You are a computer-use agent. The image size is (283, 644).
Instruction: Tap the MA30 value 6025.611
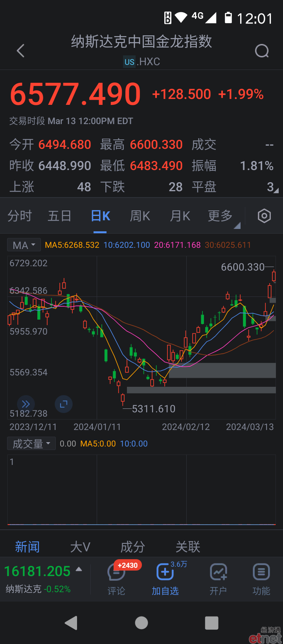click(x=228, y=245)
